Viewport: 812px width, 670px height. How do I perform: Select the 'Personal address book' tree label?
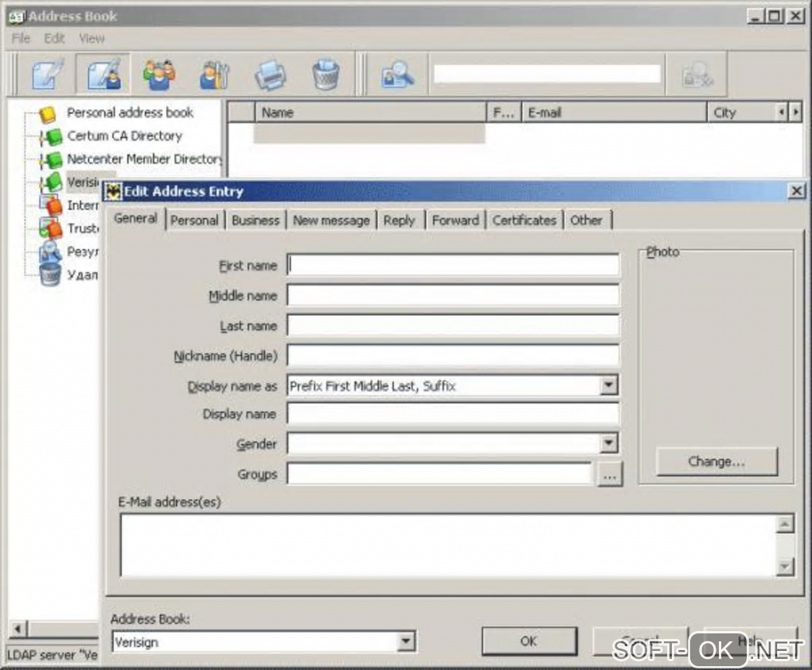pos(130,112)
